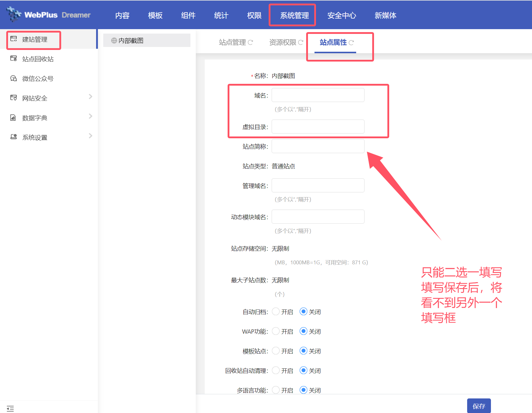Open 建站管理 in the sidebar
This screenshot has width=532, height=413.
(35, 40)
